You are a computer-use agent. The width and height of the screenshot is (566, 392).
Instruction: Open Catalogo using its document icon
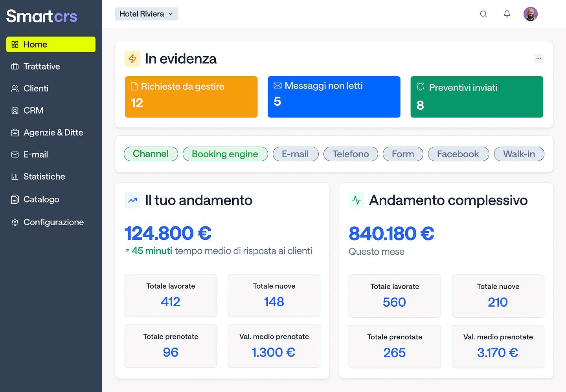(15, 199)
